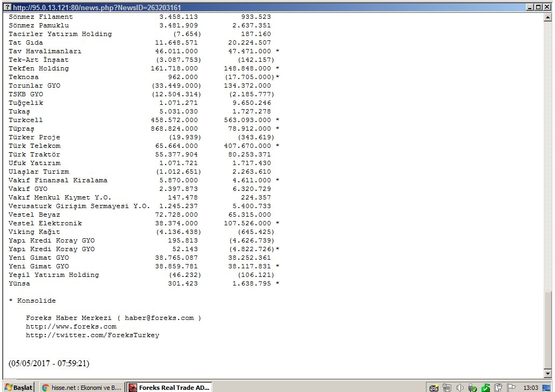The width and height of the screenshot is (555, 392).
Task: Open the http://www.foreks.com link
Action: 71,326
